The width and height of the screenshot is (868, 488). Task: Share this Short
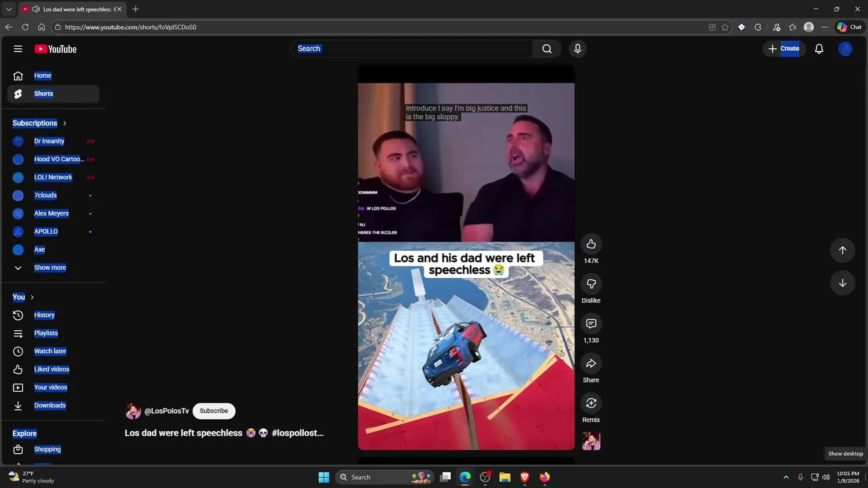click(x=591, y=363)
